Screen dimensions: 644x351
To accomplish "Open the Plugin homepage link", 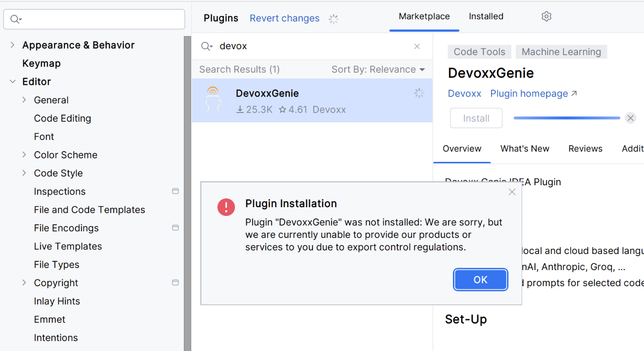I will tap(533, 94).
